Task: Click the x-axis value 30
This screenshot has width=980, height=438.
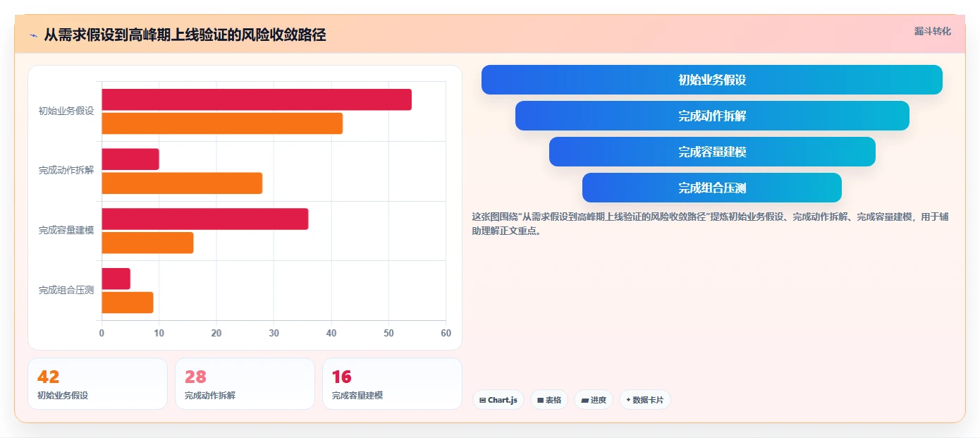Action: pyautogui.click(x=274, y=333)
